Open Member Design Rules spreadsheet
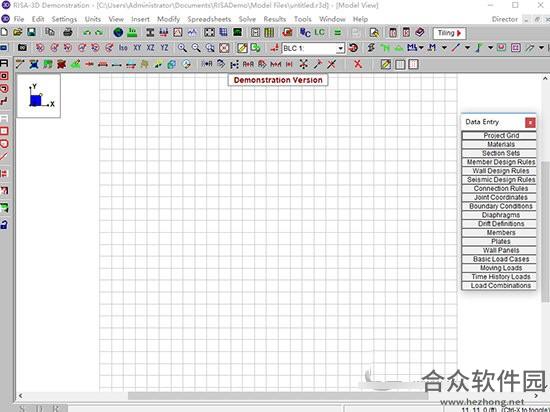This screenshot has height=412, width=550. 499,162
